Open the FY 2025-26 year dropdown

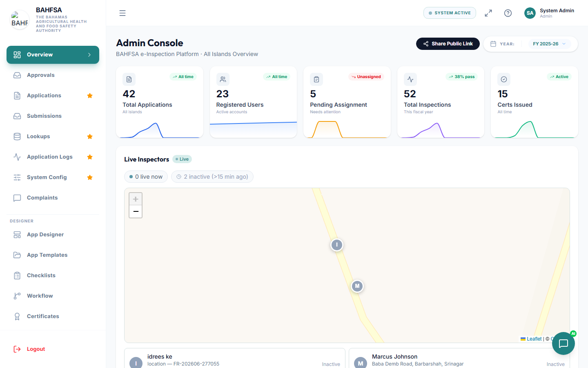click(x=549, y=44)
